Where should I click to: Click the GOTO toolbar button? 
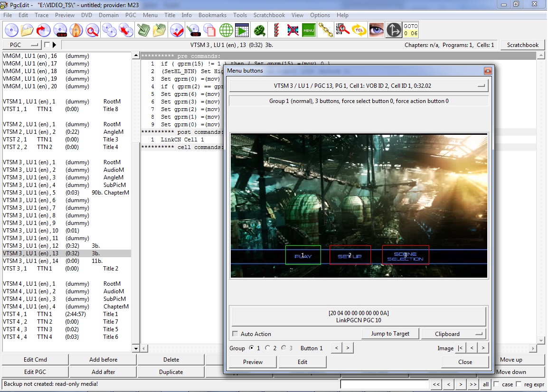tap(411, 30)
